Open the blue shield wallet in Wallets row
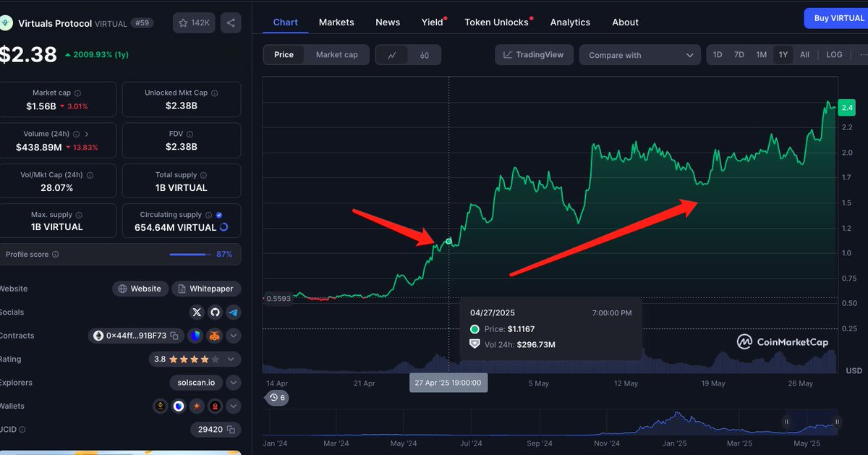The height and width of the screenshot is (455, 868). pos(179,407)
